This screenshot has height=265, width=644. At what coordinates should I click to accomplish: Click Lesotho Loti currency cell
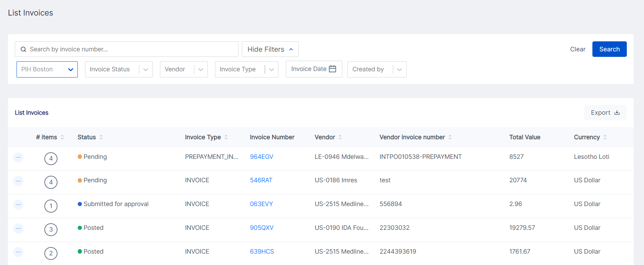(x=591, y=157)
